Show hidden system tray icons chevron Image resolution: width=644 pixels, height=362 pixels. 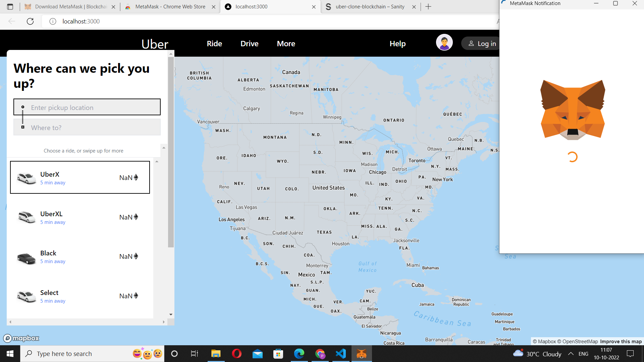(571, 354)
